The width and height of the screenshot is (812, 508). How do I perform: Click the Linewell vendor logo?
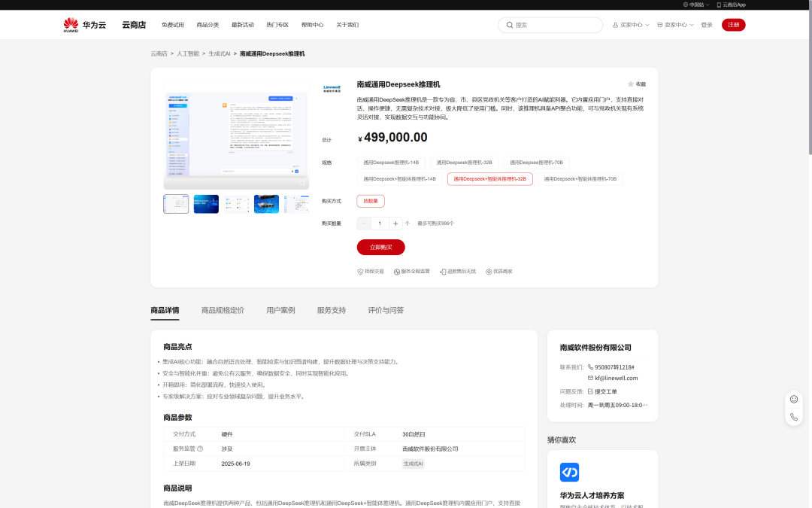332,88
